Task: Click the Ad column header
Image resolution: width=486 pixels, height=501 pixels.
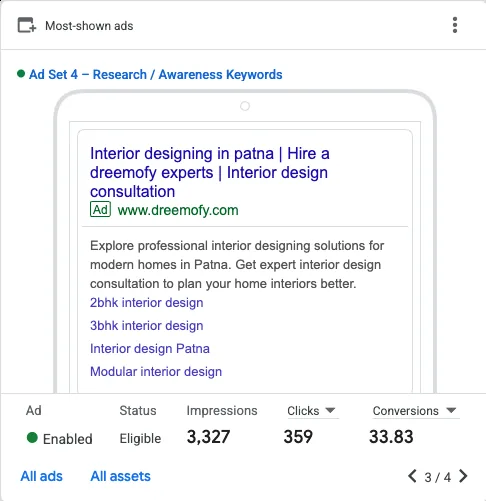Action: 34,411
